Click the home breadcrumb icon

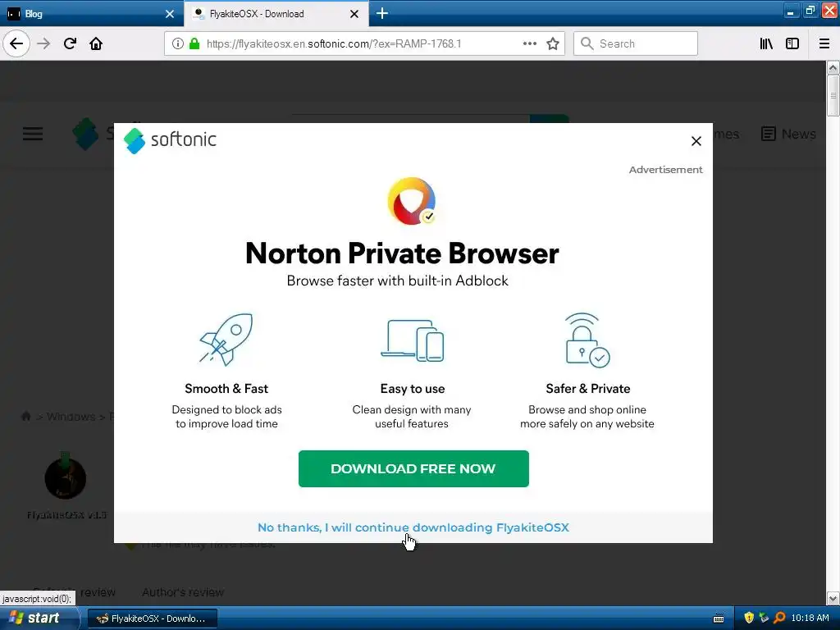[25, 416]
